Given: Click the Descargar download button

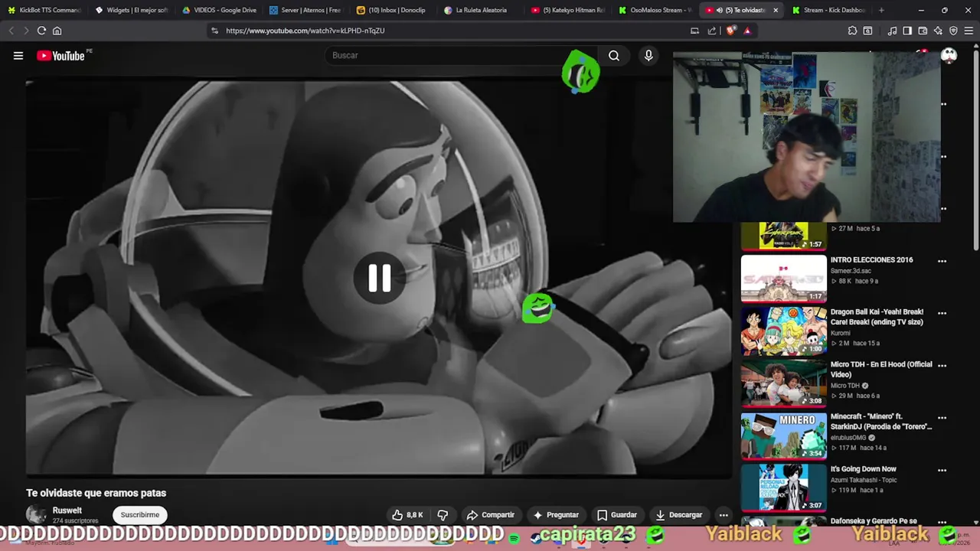Looking at the screenshot, I should pyautogui.click(x=679, y=515).
